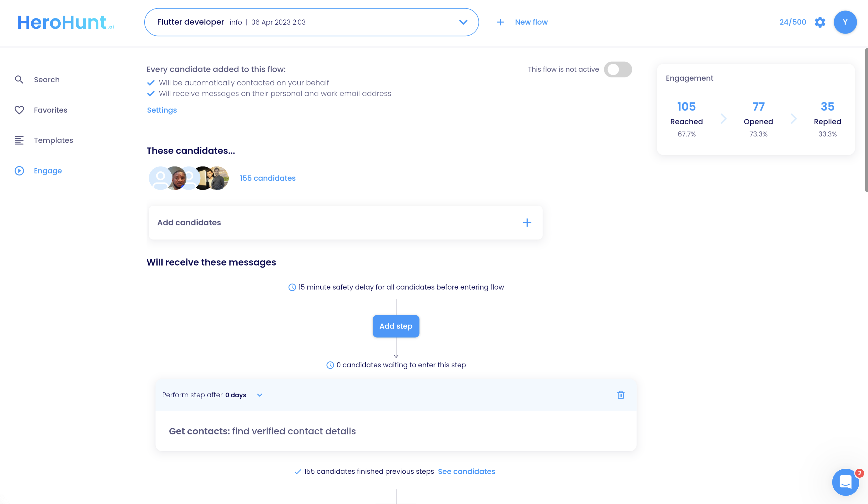Open the 155 candidates list
Viewport: 868px width, 504px height.
pos(267,178)
